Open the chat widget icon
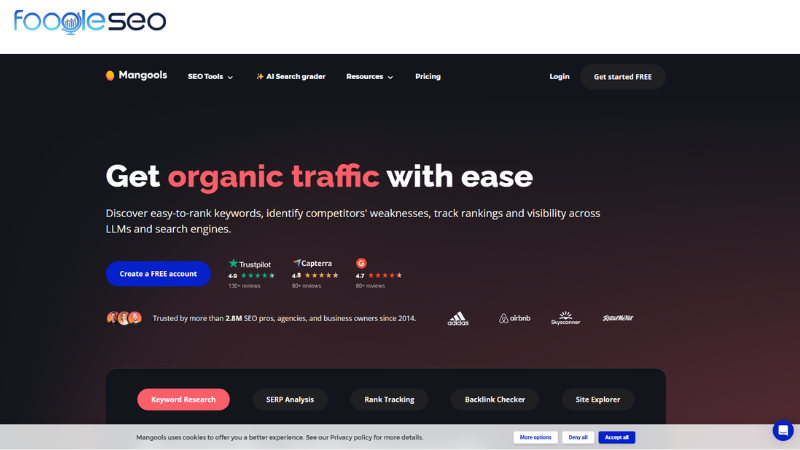The height and width of the screenshot is (450, 800). coord(783,431)
